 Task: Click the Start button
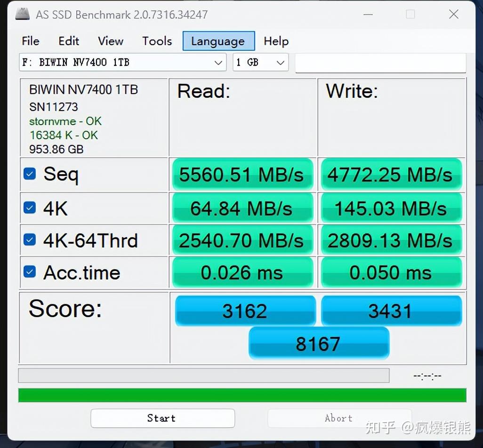coord(162,418)
